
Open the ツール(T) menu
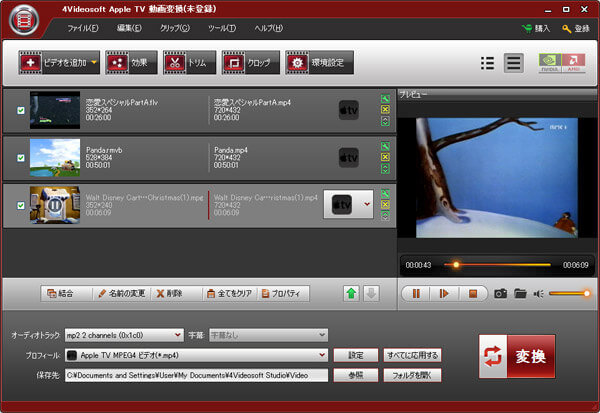[x=222, y=28]
